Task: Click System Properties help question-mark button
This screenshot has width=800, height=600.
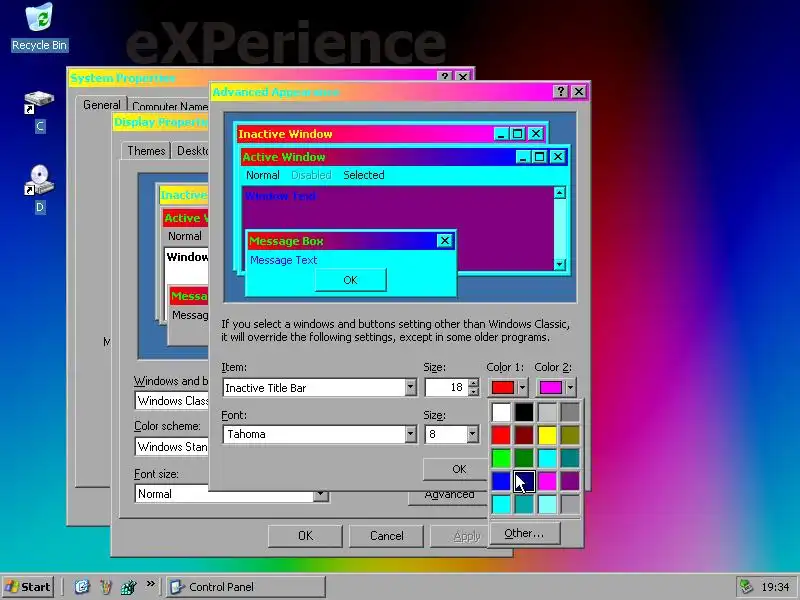Action: (x=445, y=77)
